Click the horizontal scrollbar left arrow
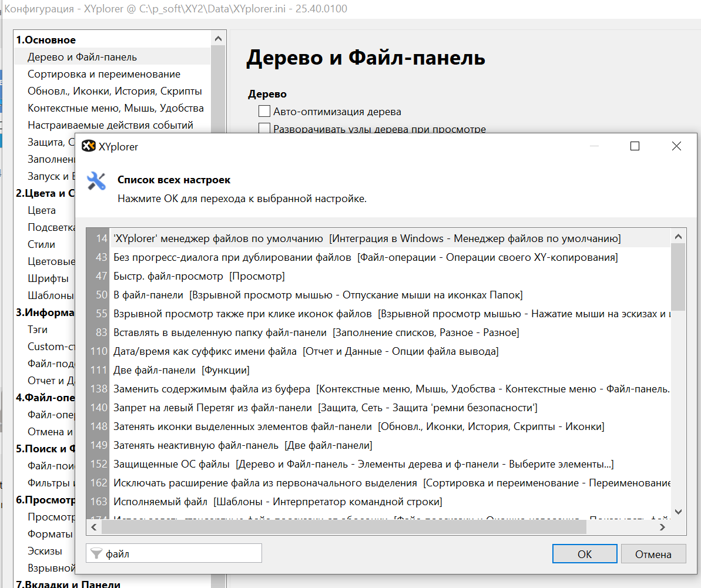Screen dimensions: 701x588 [x=94, y=527]
